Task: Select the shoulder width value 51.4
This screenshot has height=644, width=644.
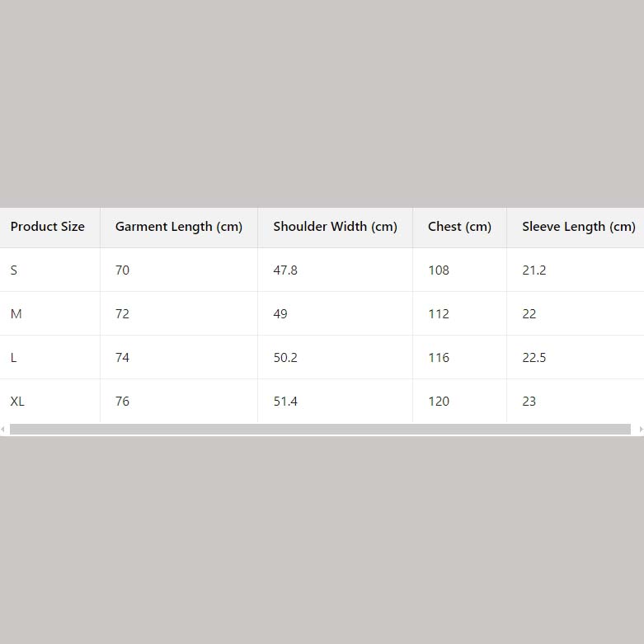Action: tap(285, 402)
